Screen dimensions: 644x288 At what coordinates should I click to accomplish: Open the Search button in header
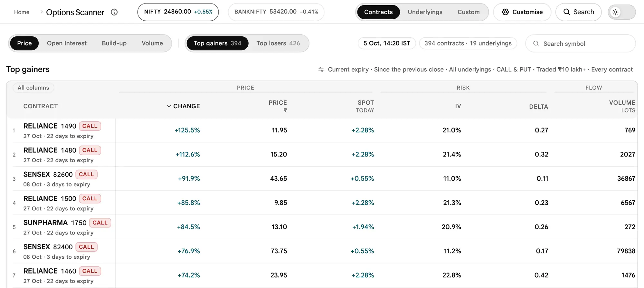(579, 12)
